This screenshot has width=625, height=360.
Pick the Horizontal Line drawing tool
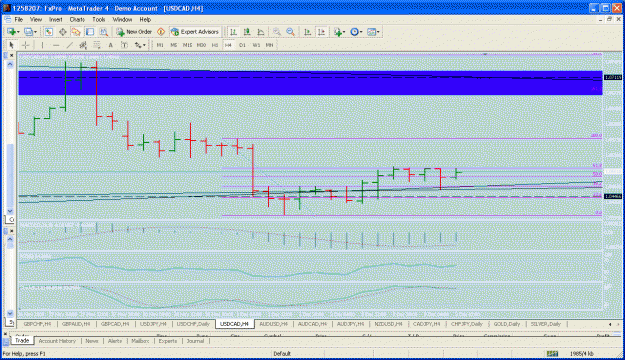(56, 45)
